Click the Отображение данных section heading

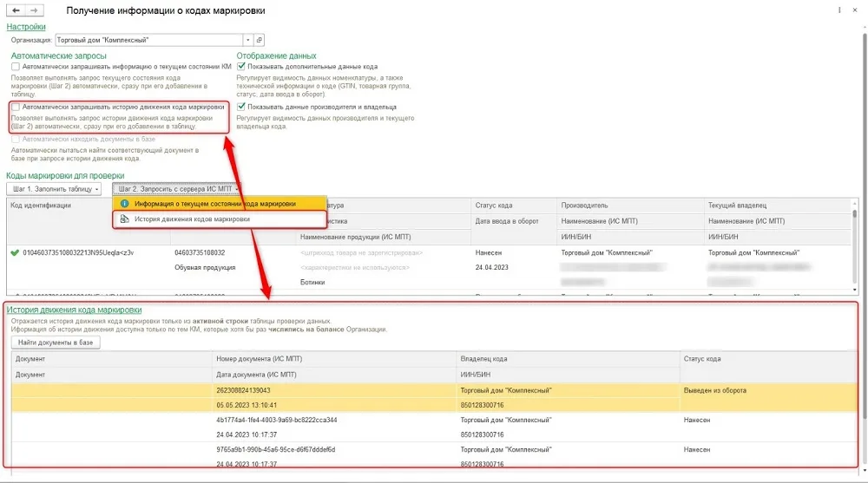(276, 55)
